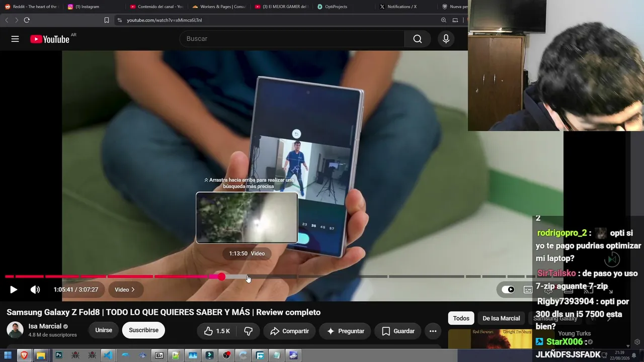Click the Rigby7393904 chat username

pyautogui.click(x=566, y=302)
